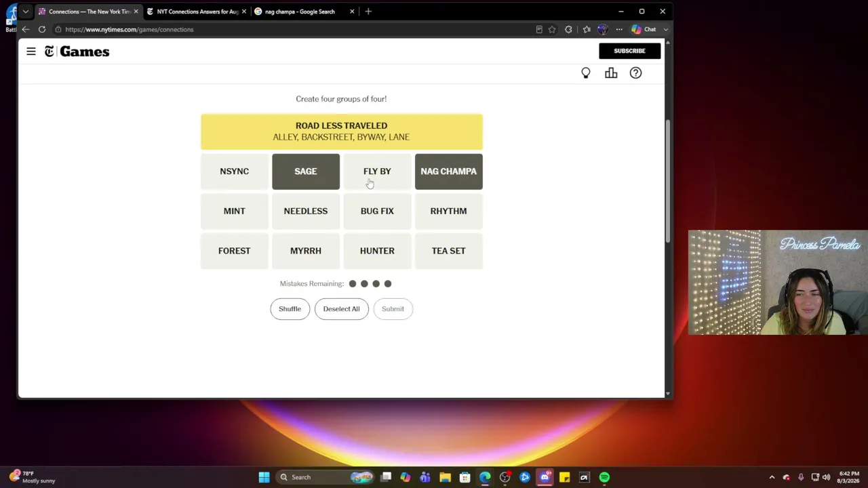Select the RHYTHM tile

(449, 211)
